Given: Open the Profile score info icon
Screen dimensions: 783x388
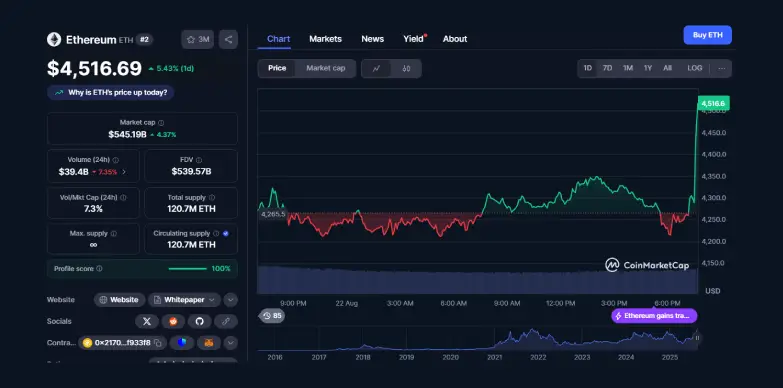Looking at the screenshot, I should (x=99, y=269).
